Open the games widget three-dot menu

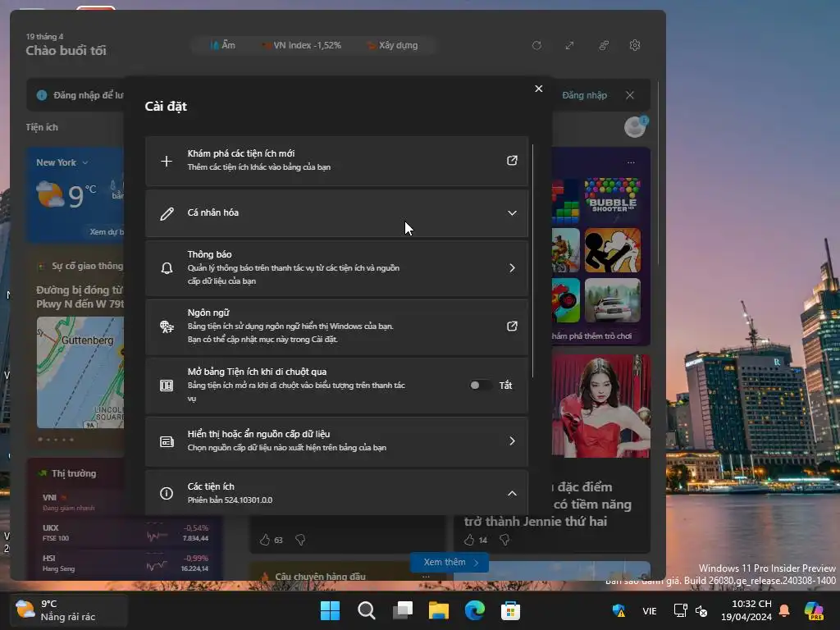(631, 162)
